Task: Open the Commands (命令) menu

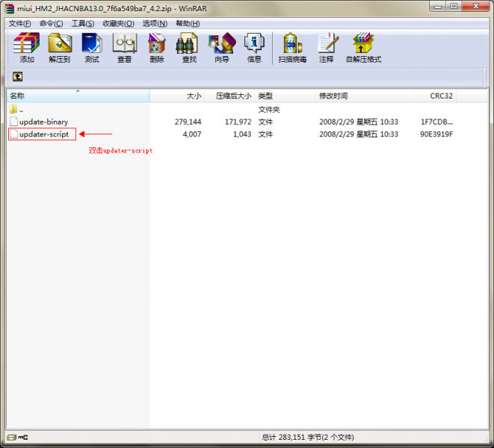Action: [51, 24]
